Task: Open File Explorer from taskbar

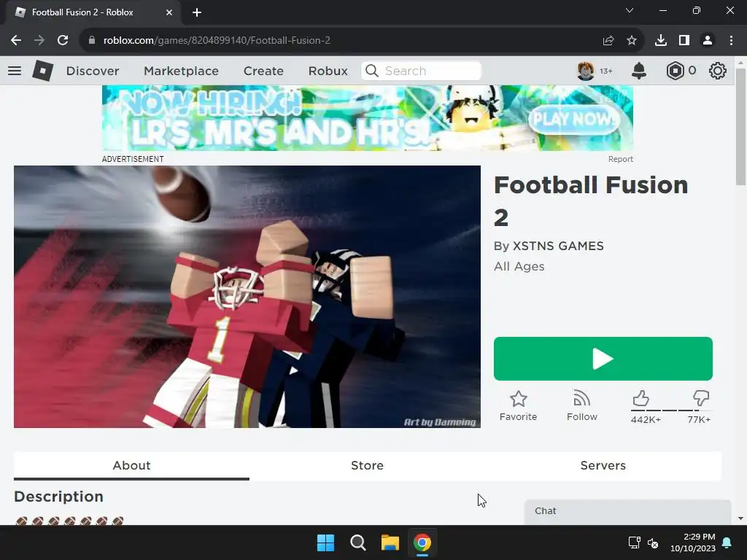Action: pyautogui.click(x=390, y=542)
